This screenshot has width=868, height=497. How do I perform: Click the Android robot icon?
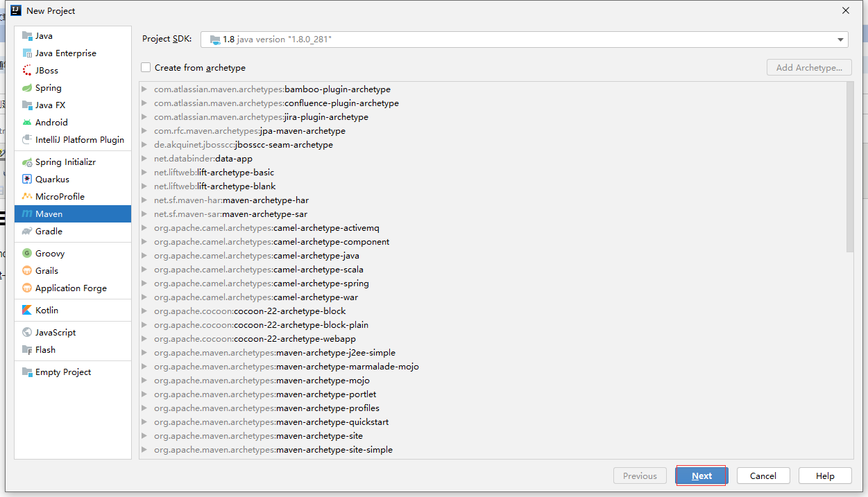pos(27,123)
